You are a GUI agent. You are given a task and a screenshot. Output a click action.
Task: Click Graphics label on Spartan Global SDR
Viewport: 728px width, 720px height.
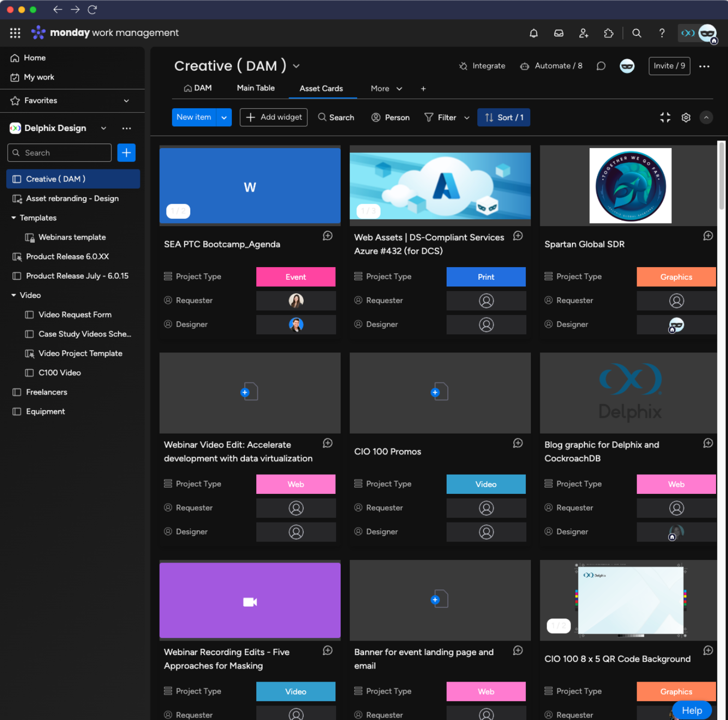676,277
